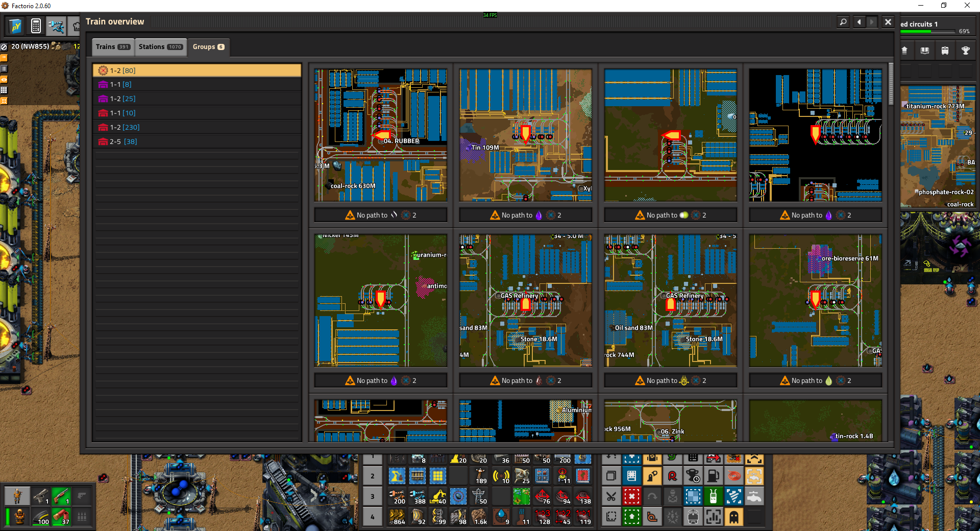980x531 pixels.
Task: Click the fuel pump shortcut icon
Action: pyautogui.click(x=713, y=476)
